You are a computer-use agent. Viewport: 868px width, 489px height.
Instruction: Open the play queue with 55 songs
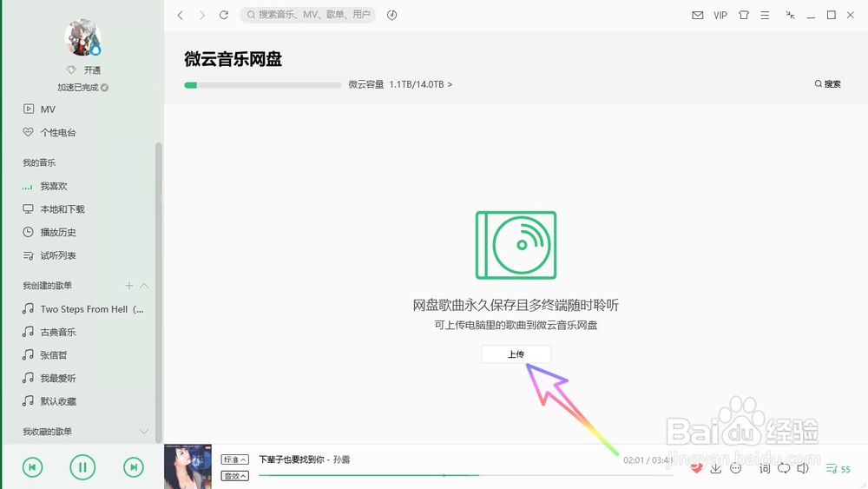(x=838, y=469)
